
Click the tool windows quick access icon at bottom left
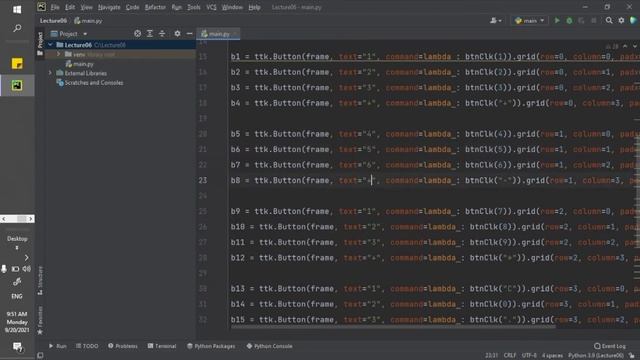click(40, 356)
